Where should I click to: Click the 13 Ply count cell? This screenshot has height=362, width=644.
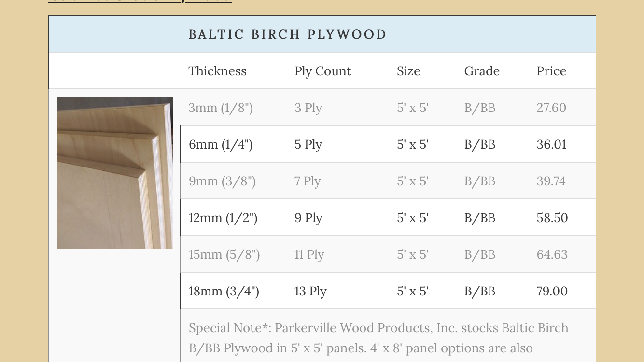point(310,291)
